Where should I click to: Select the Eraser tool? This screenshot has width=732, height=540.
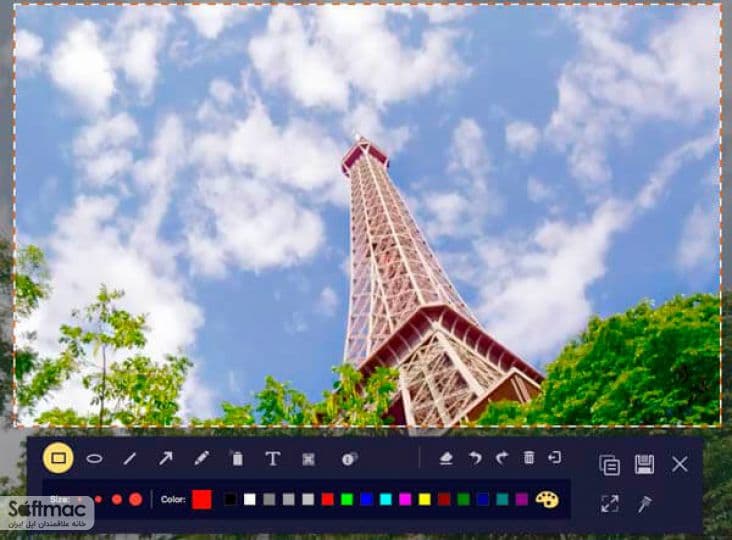(446, 458)
